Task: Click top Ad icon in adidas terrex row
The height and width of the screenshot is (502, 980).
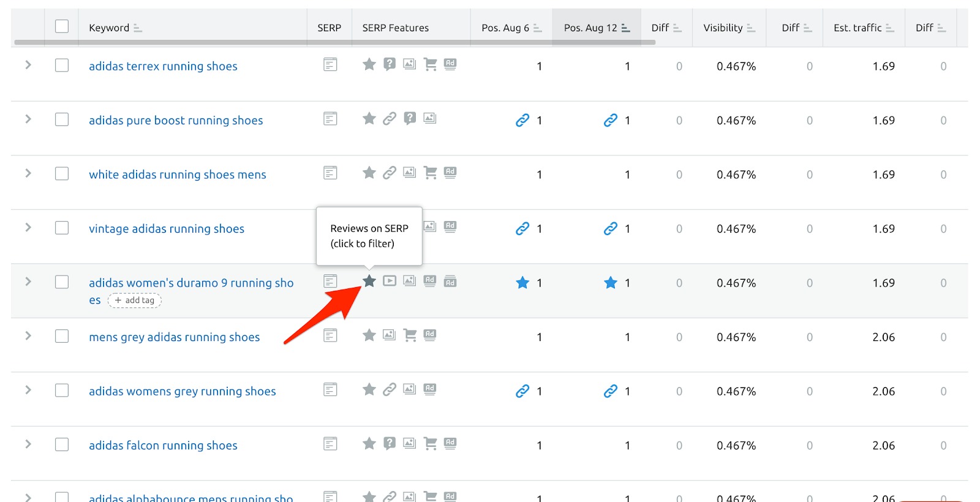Action: pos(450,64)
